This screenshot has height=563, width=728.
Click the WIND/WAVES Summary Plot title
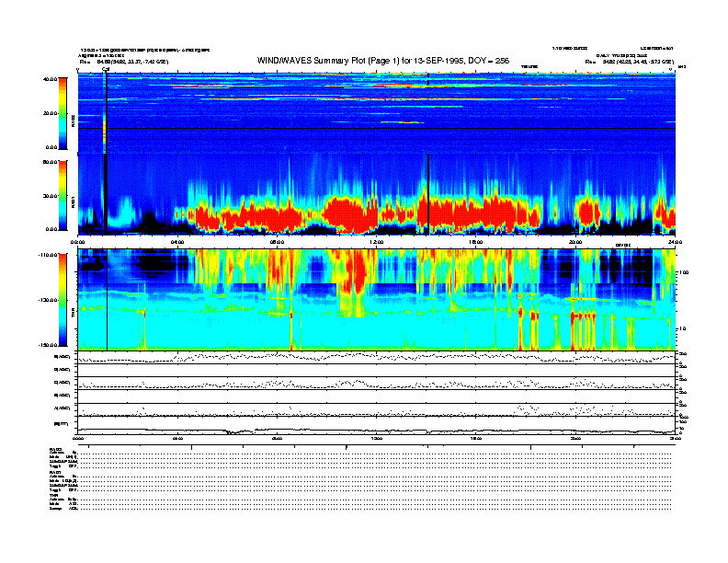383,61
